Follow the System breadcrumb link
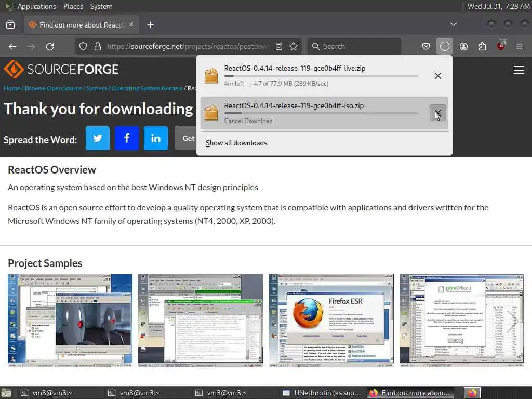 pyautogui.click(x=97, y=88)
